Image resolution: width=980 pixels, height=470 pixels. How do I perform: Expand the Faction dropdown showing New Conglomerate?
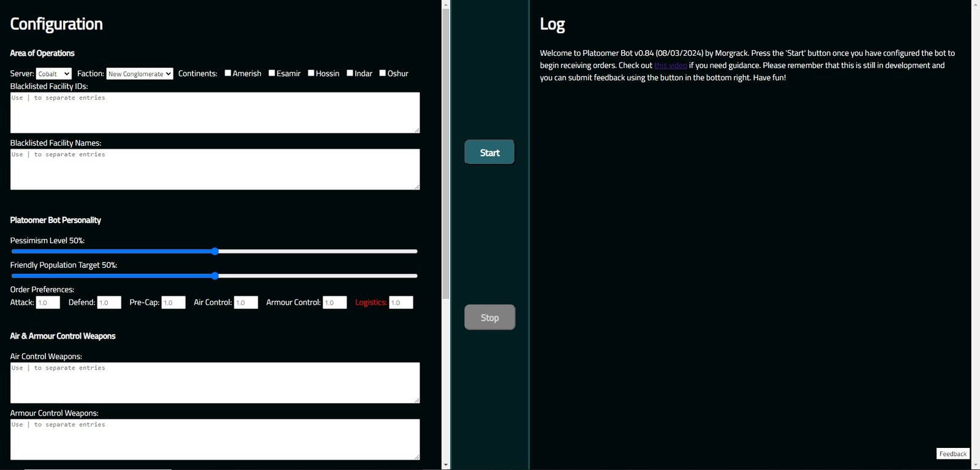point(140,74)
